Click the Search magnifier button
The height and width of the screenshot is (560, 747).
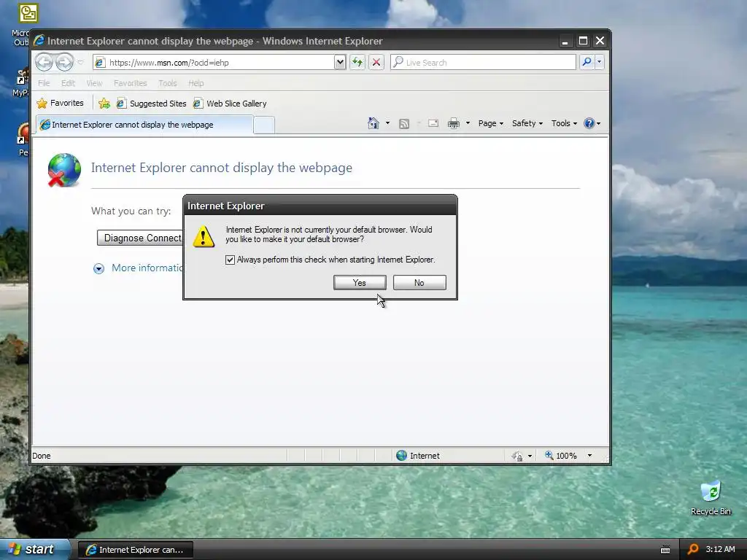(x=587, y=62)
